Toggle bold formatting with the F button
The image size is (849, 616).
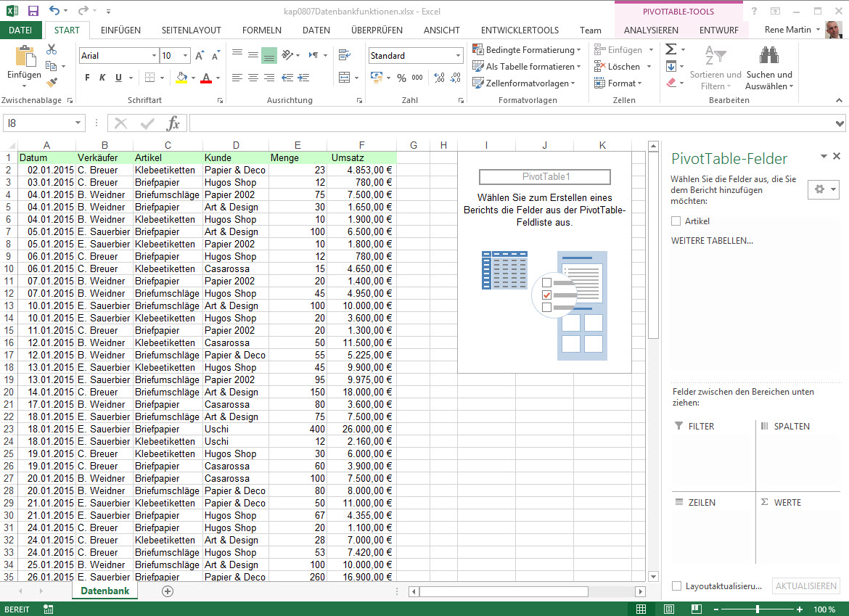tap(87, 78)
